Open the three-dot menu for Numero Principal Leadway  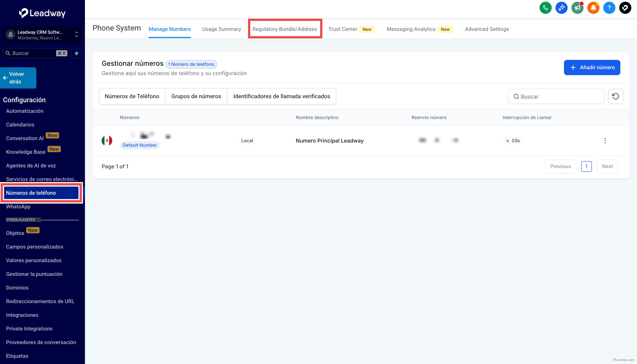click(605, 140)
